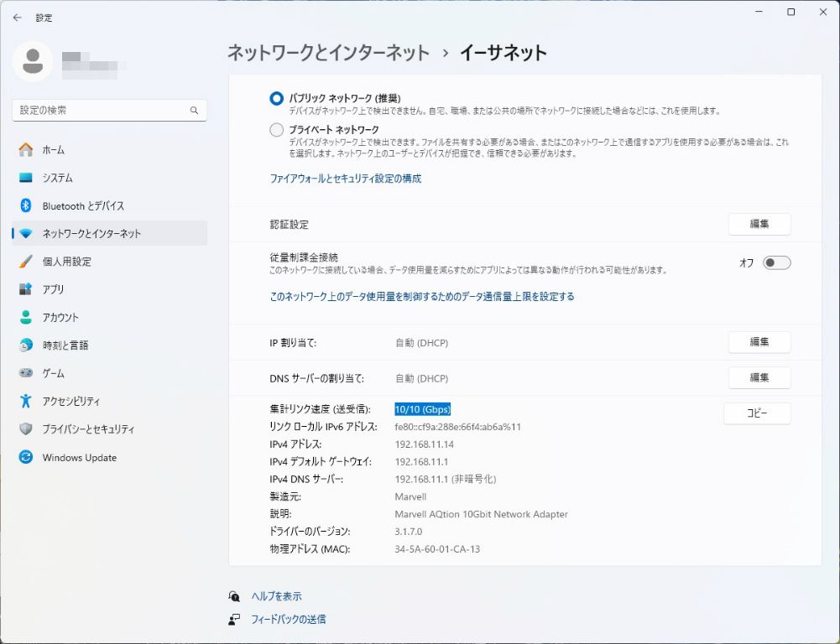This screenshot has height=644, width=840.
Task: Open 時刻と言語 settings section
Action: [65, 345]
